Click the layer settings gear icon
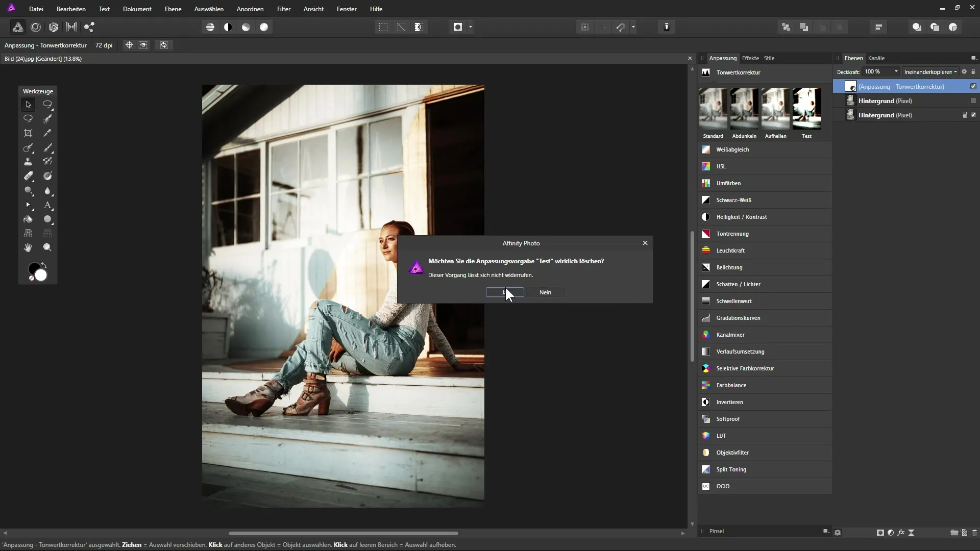Viewport: 980px width, 551px height. point(964,72)
